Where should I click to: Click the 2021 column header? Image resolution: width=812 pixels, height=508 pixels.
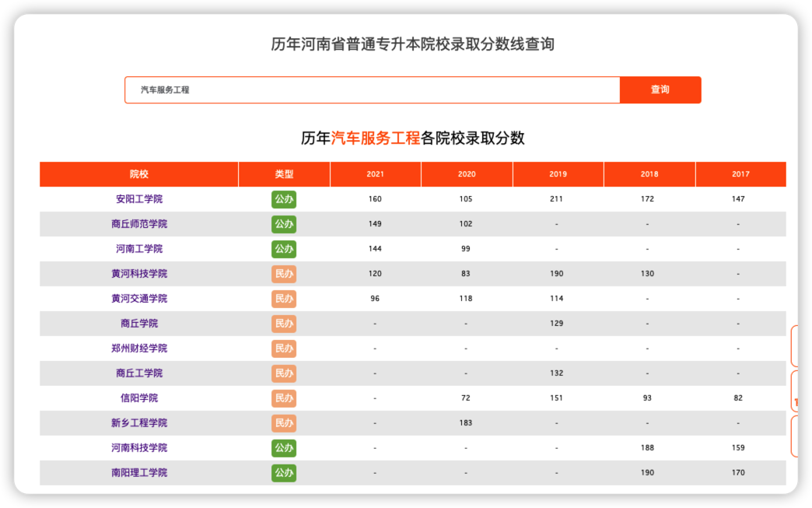[376, 174]
